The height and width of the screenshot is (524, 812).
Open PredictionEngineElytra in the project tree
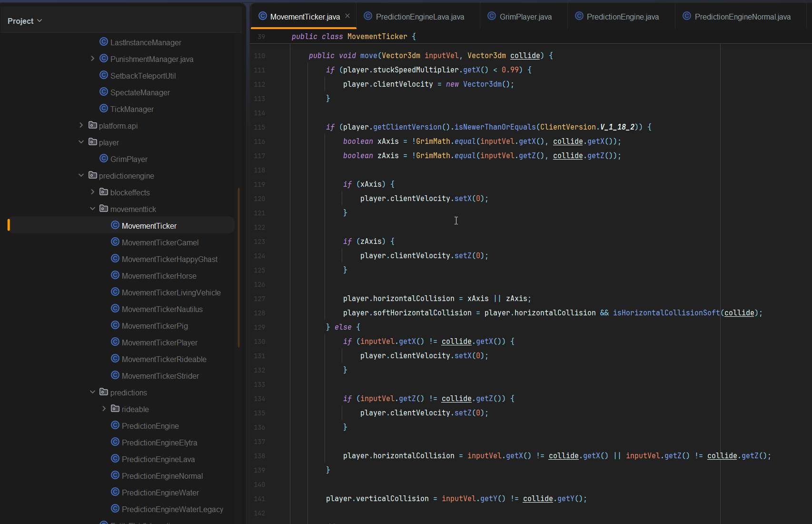click(159, 443)
